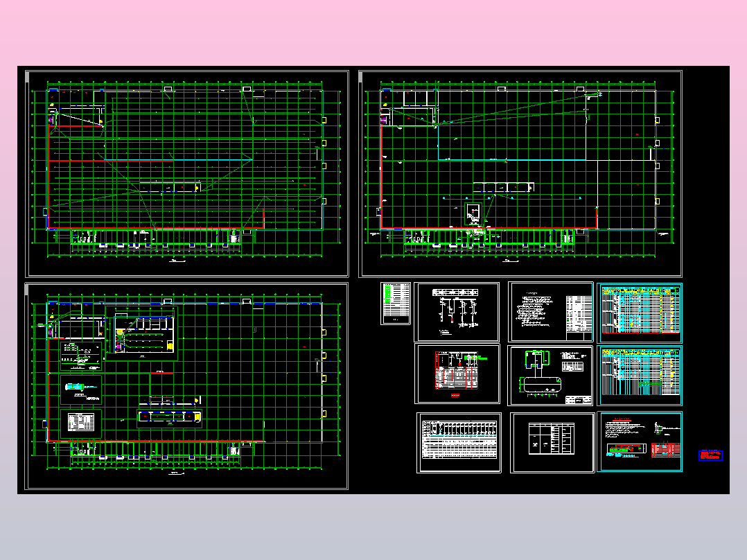Select the upper-right floor plan sheet with white partition lines

520,174
